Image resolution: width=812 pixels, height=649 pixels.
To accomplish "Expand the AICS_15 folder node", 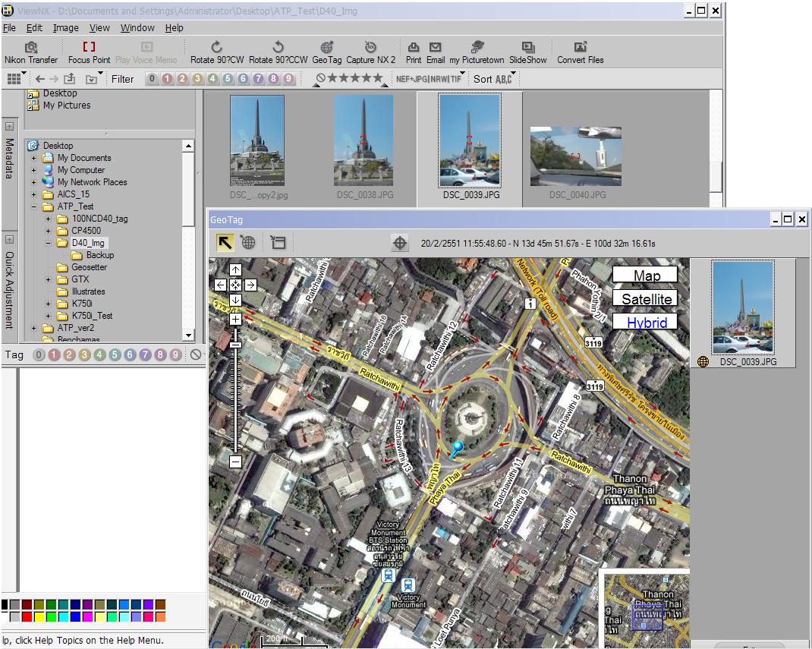I will point(33,195).
